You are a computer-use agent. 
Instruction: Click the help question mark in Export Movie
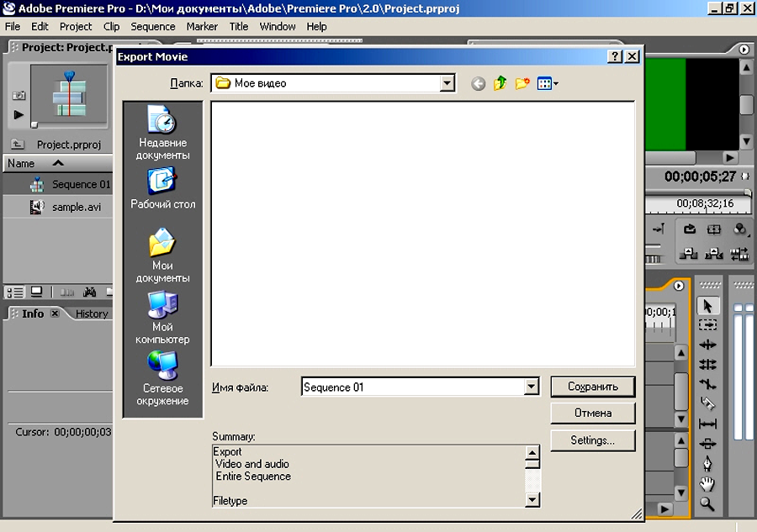tap(615, 56)
